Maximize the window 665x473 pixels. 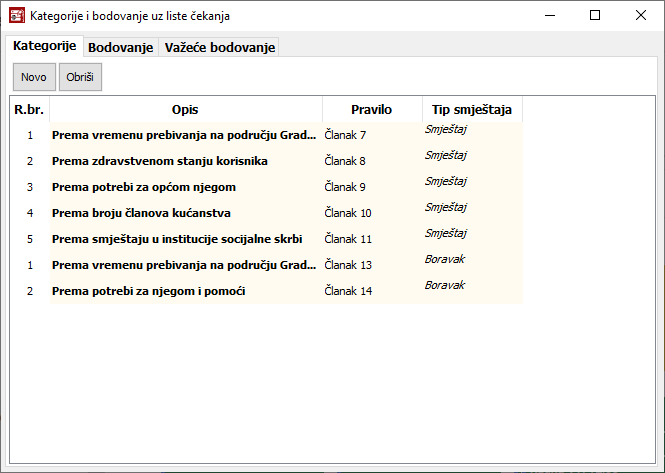595,16
